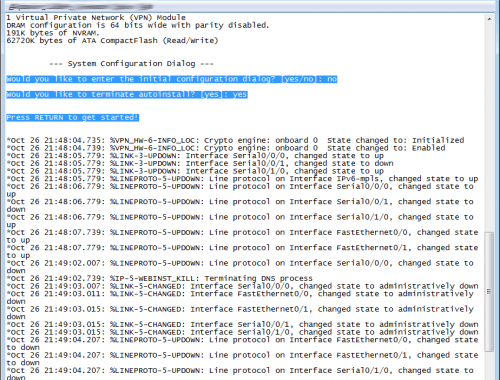500x380 pixels.
Task: Click the 21:49:03.011 LINK-5-CHANGED FastEthernet0/0 line
Action: click(x=240, y=297)
